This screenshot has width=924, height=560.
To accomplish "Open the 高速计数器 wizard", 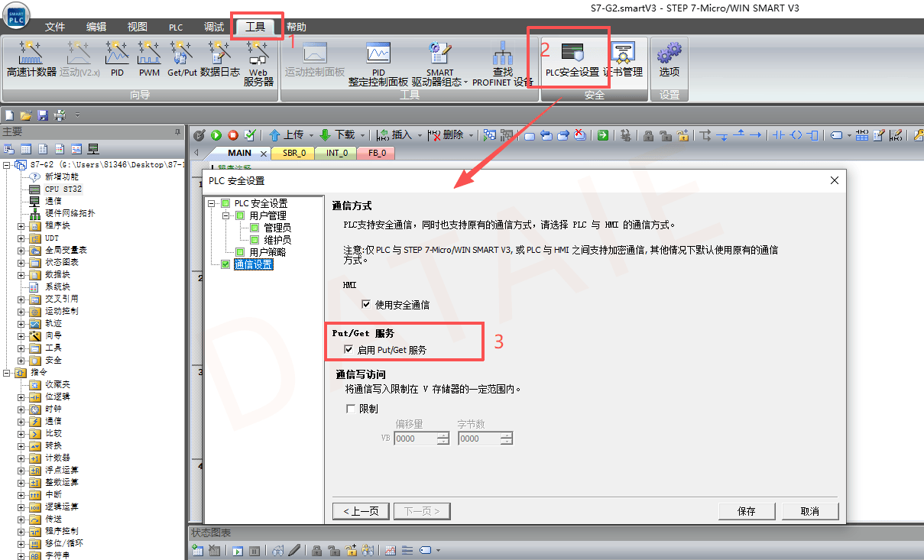I will 31,60.
